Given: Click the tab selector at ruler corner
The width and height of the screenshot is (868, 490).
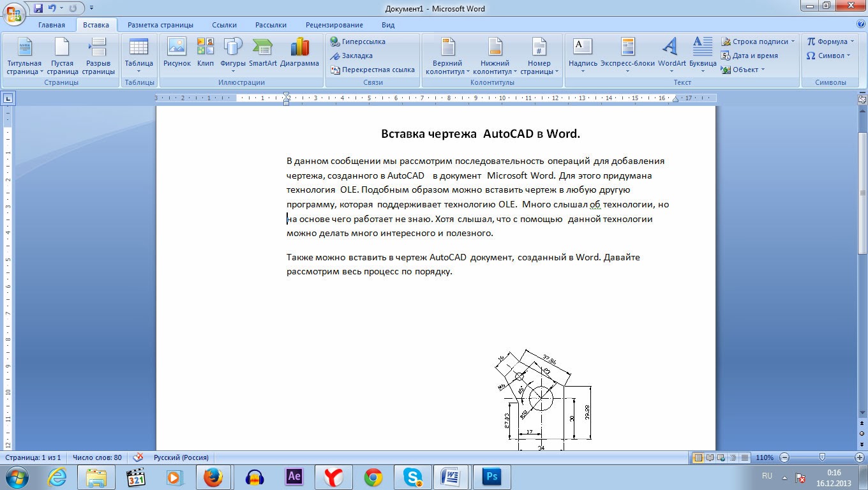Looking at the screenshot, I should [x=8, y=98].
